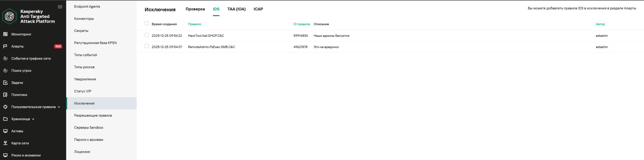644x160 pixels.
Task: Switch to the ICAP tab
Action: pos(258,9)
